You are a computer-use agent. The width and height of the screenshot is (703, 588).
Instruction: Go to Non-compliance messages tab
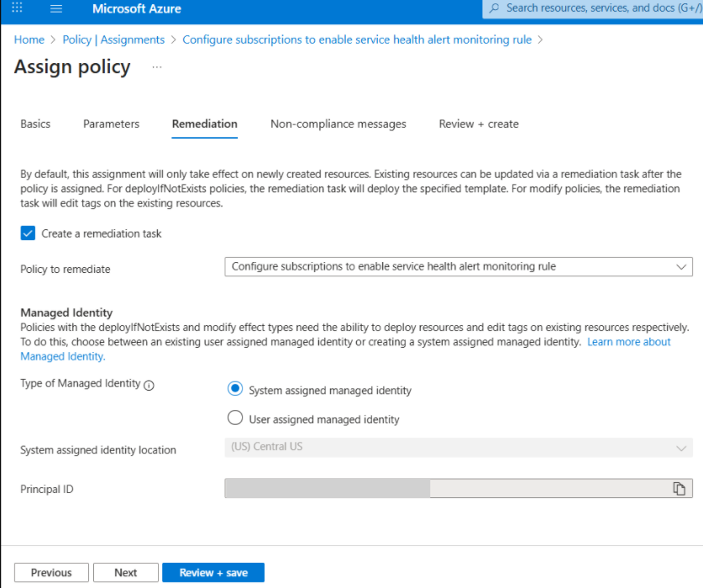point(338,123)
